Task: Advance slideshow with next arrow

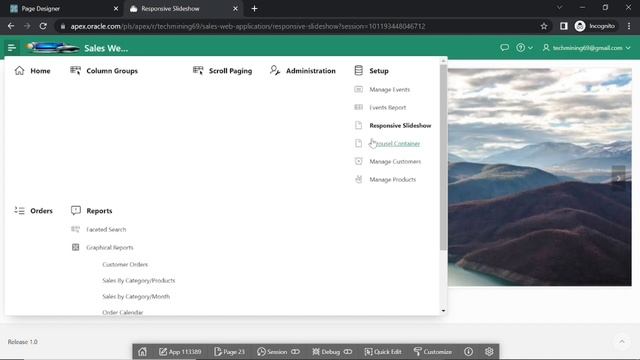Action: click(x=618, y=178)
